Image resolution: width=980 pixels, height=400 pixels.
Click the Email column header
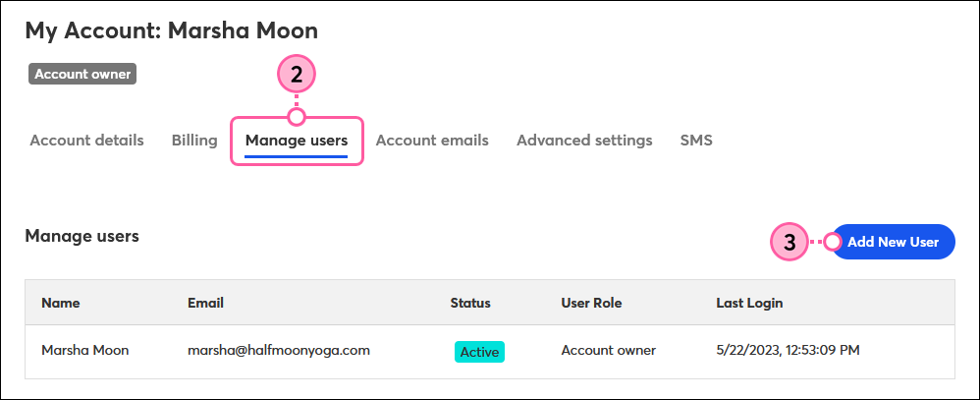[205, 303]
